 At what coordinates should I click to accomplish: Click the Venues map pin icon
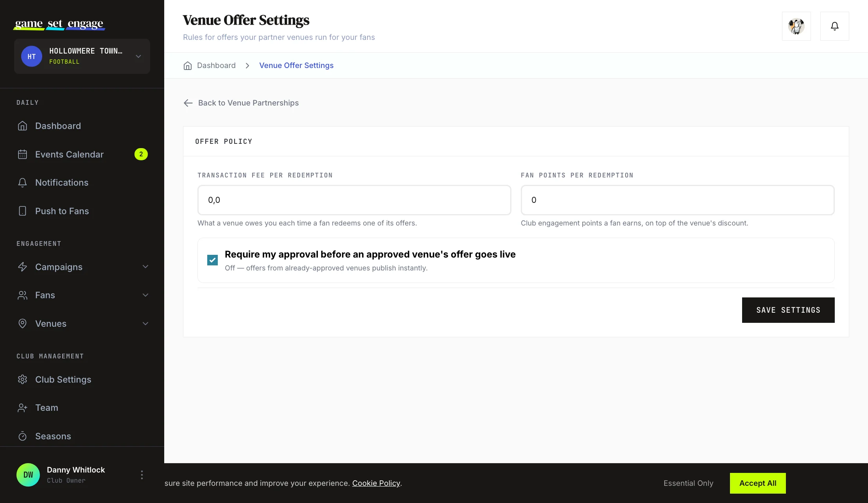(23, 324)
